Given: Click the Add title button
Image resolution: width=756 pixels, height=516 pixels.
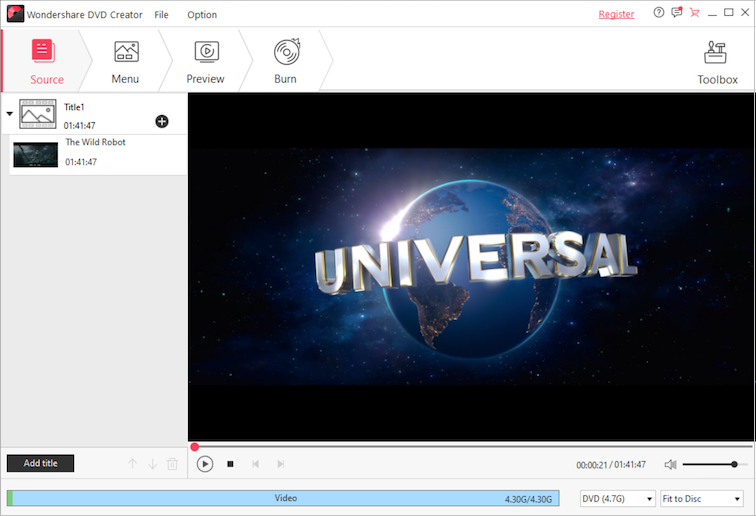Looking at the screenshot, I should point(40,463).
